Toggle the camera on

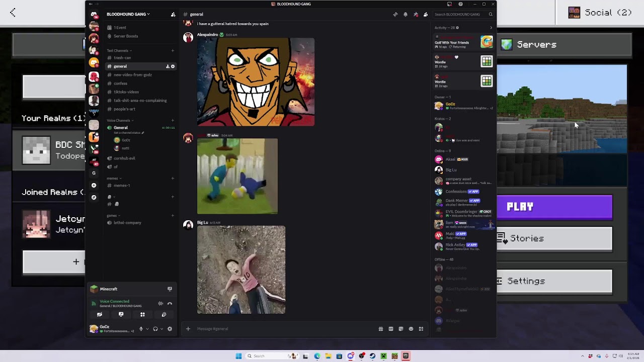(x=100, y=315)
